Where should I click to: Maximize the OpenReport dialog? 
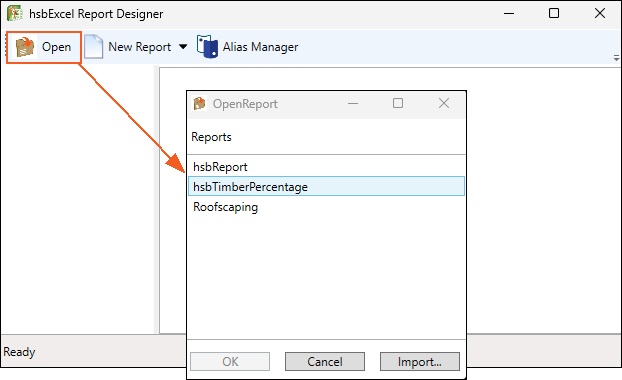398,104
